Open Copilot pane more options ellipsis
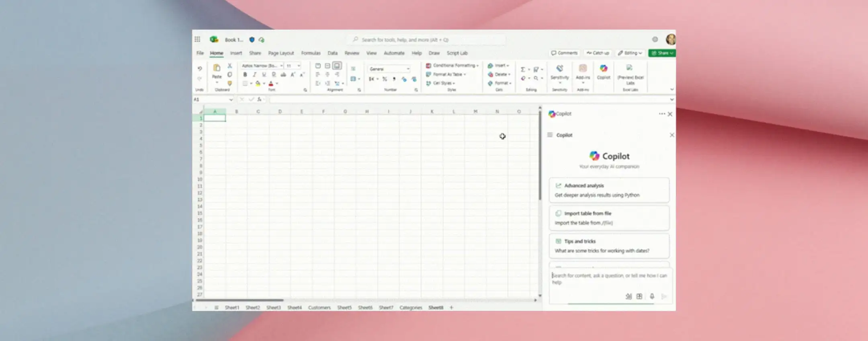Screen dimensions: 868x341 click(662, 114)
